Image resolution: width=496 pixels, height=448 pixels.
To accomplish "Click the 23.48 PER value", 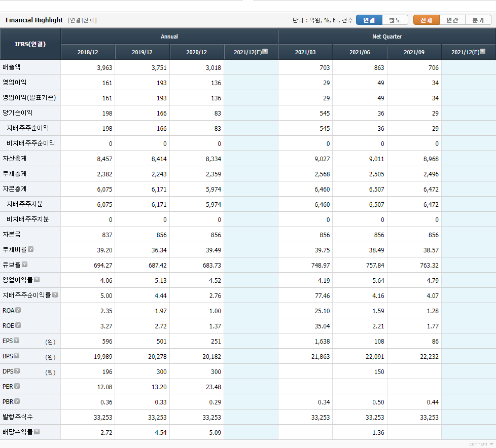I will [x=213, y=387].
